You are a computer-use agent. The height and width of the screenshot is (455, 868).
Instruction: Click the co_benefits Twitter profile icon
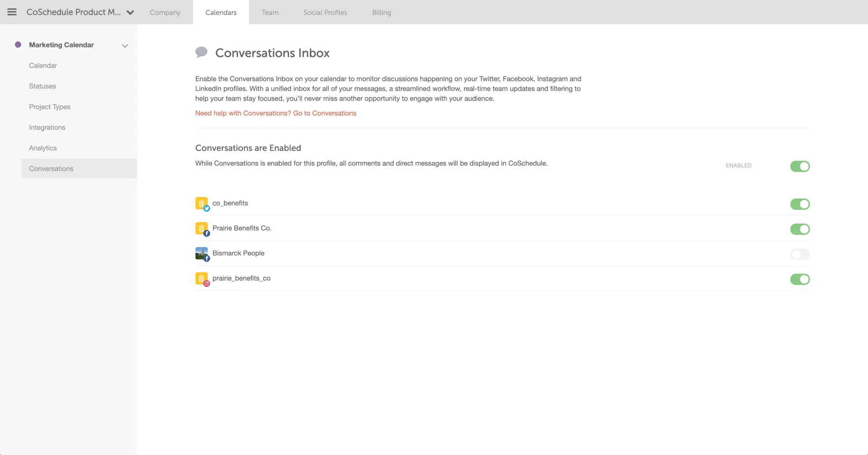(x=202, y=204)
